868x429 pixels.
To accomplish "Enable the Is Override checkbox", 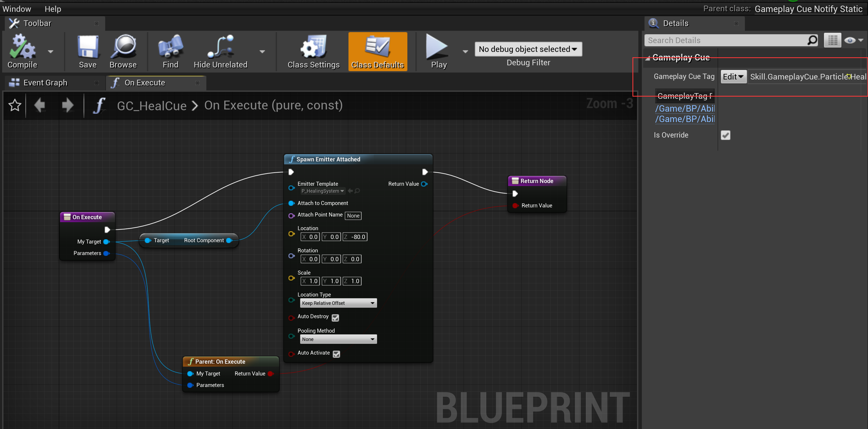I will tap(725, 135).
